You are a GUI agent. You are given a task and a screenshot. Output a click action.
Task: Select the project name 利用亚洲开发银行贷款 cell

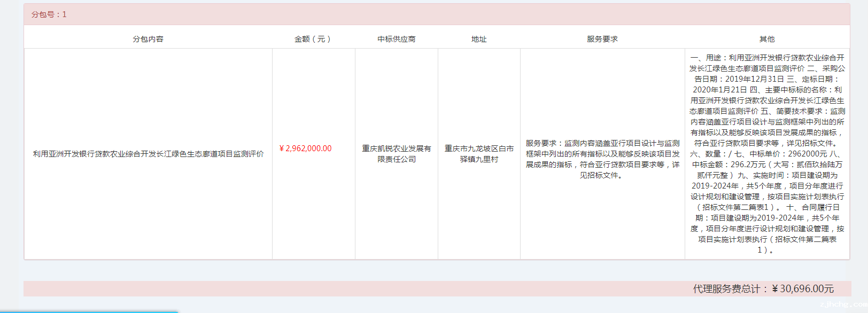pos(148,154)
